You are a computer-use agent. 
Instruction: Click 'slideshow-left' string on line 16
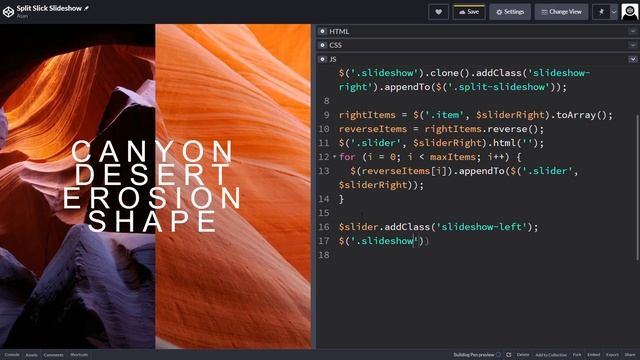click(x=481, y=227)
